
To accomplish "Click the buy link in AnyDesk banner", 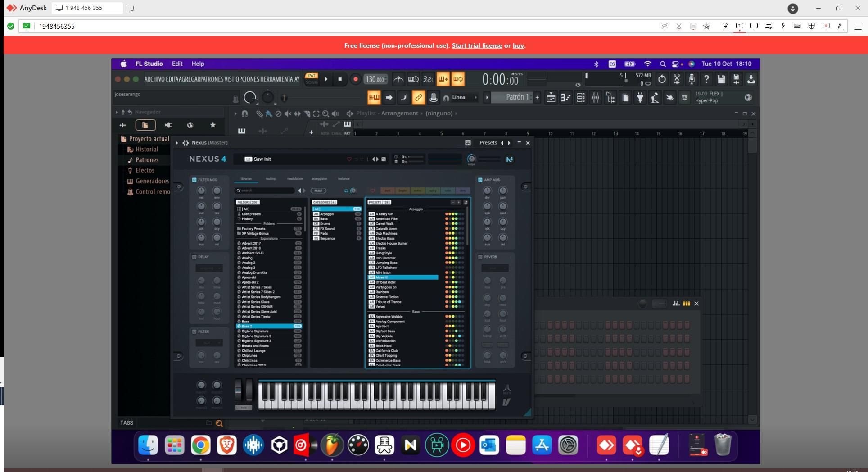I will click(518, 45).
